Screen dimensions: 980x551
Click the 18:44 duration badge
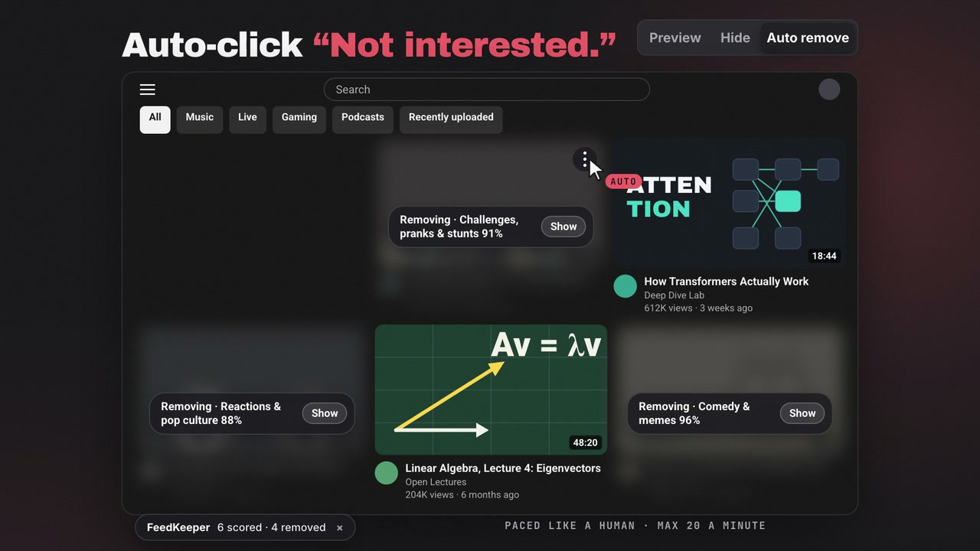click(x=825, y=256)
